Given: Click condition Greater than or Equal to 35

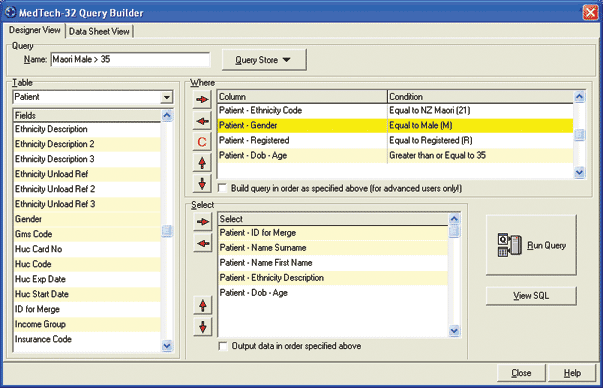Looking at the screenshot, I should (x=438, y=156).
